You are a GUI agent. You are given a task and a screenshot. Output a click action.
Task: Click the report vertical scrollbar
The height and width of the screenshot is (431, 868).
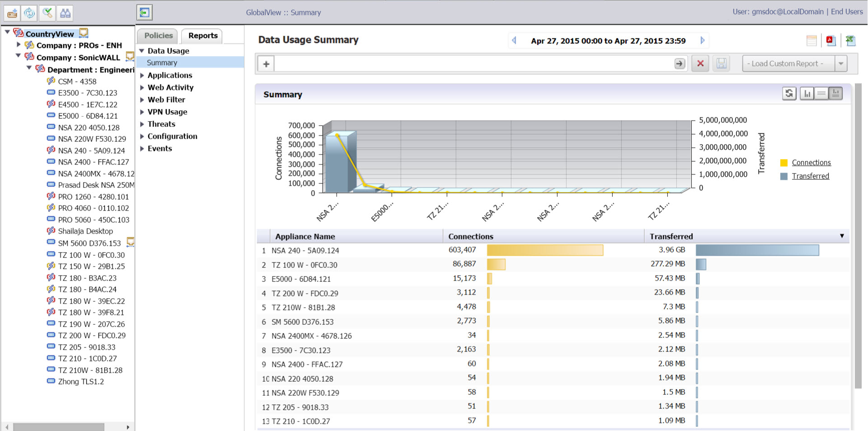click(x=858, y=235)
